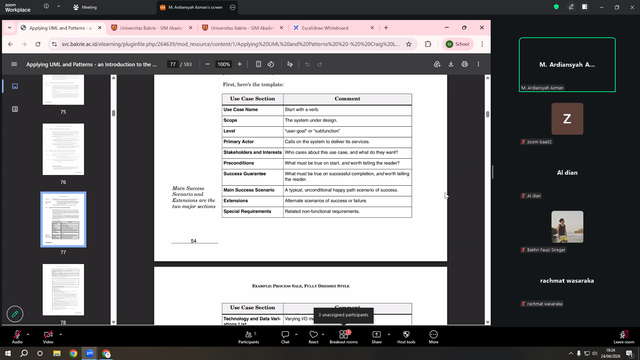Open Windows taskbar search

[x=24, y=353]
